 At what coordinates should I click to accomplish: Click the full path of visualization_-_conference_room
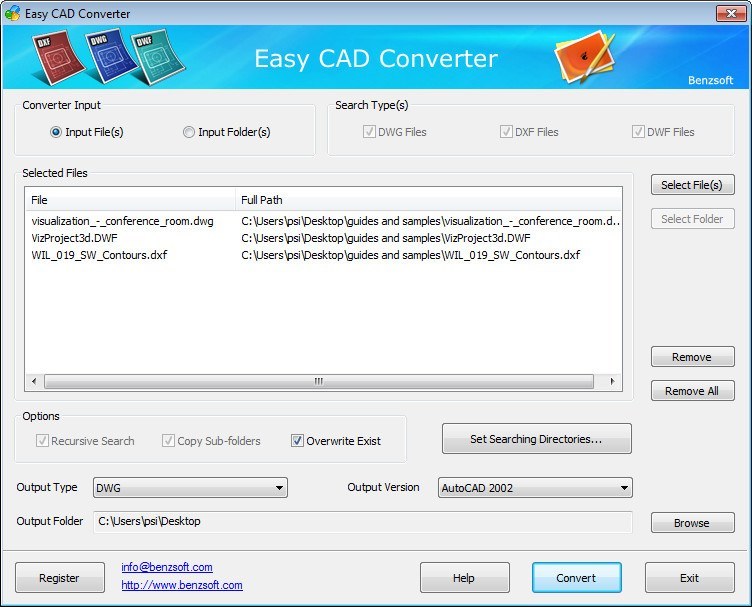tap(430, 221)
